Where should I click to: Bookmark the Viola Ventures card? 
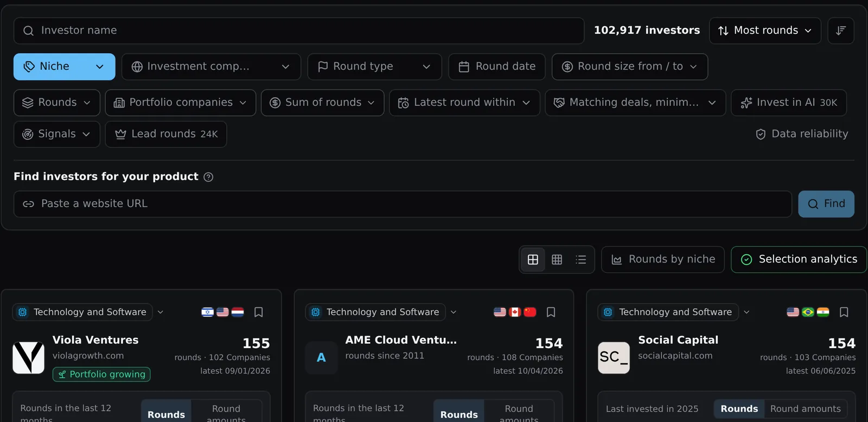point(259,312)
